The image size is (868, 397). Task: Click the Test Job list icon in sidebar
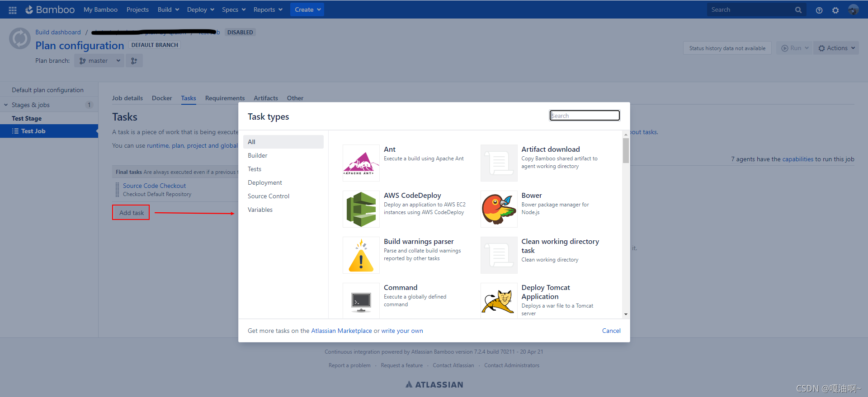coord(15,131)
